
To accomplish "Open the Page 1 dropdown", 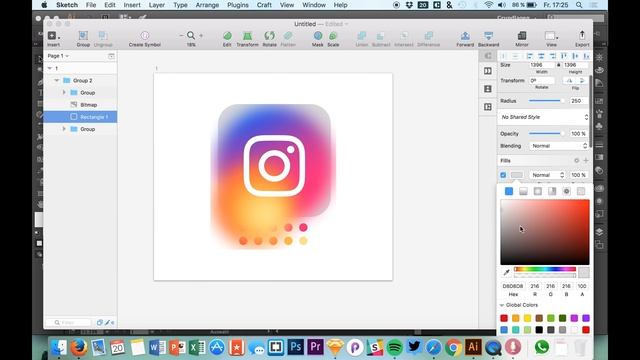I will point(58,56).
